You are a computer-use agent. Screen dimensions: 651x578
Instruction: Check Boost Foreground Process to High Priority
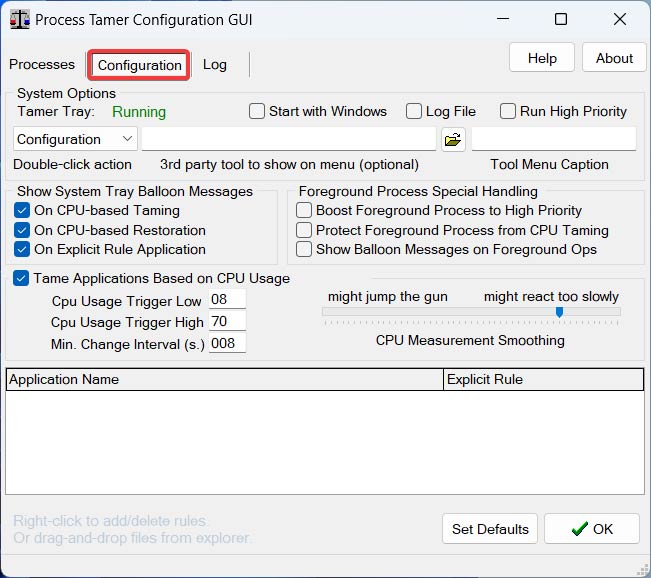(x=305, y=211)
